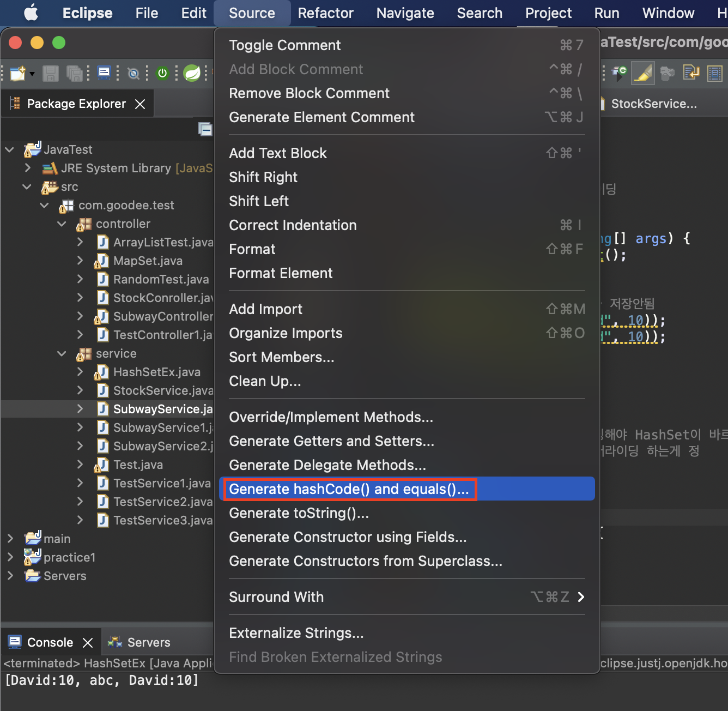Click the Open Console monitor toolbar icon
The height and width of the screenshot is (711, 728).
click(104, 73)
